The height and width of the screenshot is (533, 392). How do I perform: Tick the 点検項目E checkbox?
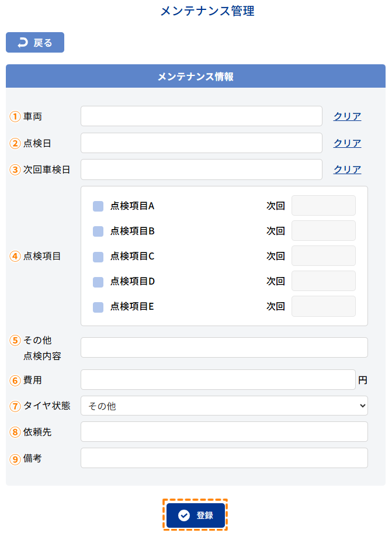click(x=98, y=307)
